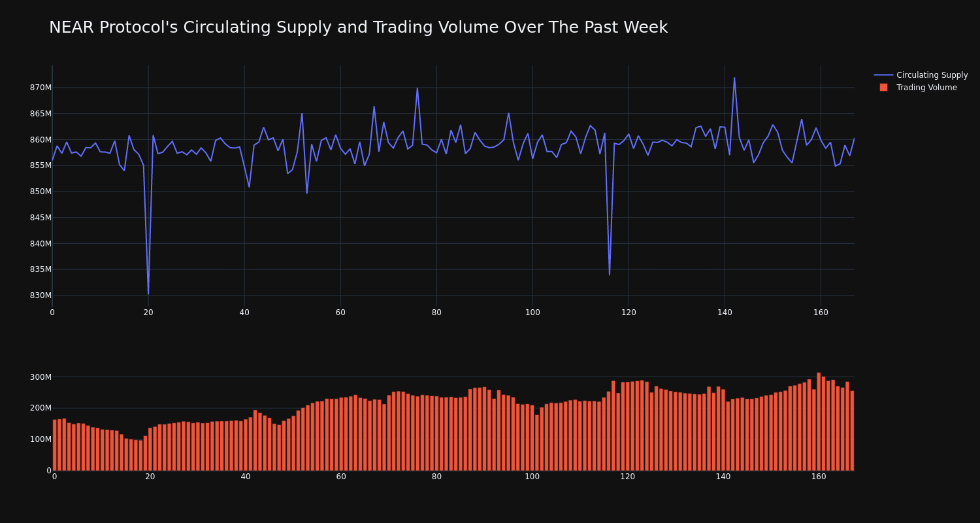
Task: Click x-axis tick 40 under supply chart
Action: (244, 312)
